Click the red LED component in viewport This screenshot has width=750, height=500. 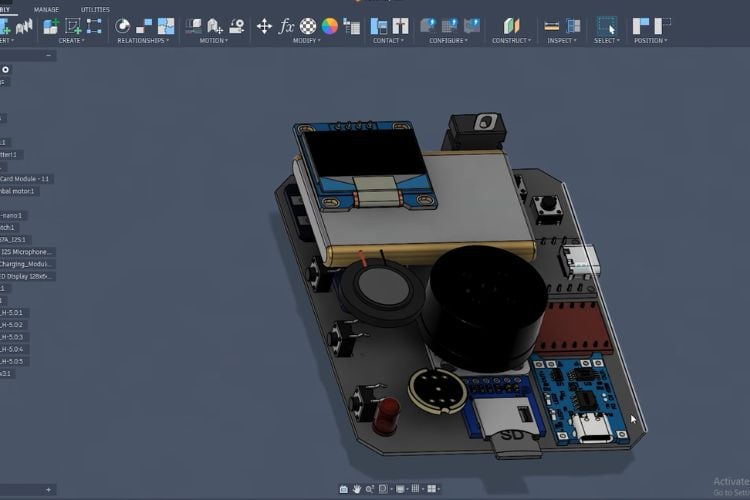pyautogui.click(x=387, y=414)
